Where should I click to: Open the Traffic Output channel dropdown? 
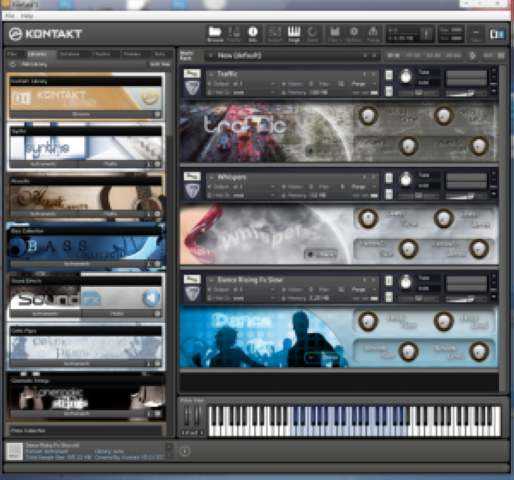[x=273, y=84]
